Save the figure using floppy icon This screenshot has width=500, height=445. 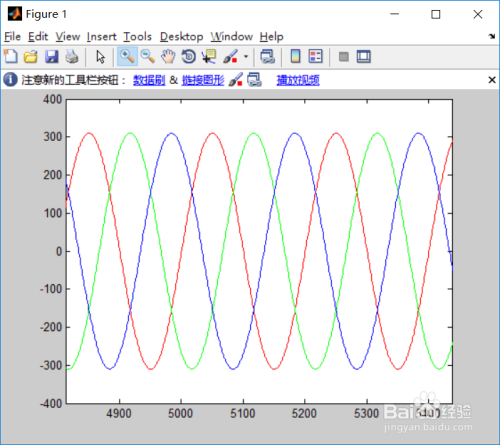51,56
